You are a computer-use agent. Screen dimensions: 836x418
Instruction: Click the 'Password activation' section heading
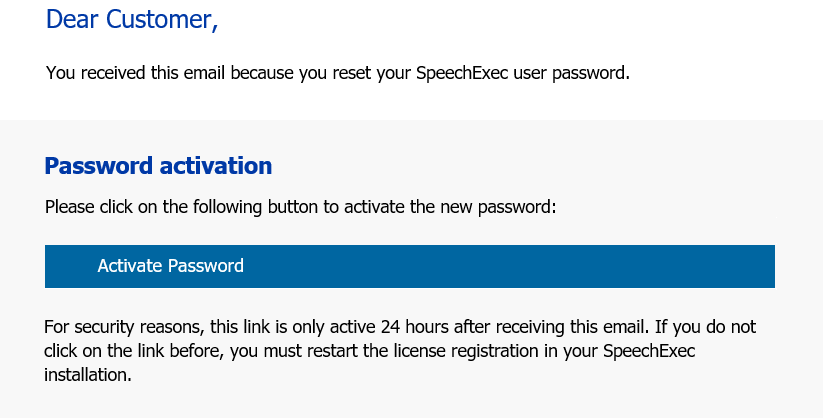(158, 166)
